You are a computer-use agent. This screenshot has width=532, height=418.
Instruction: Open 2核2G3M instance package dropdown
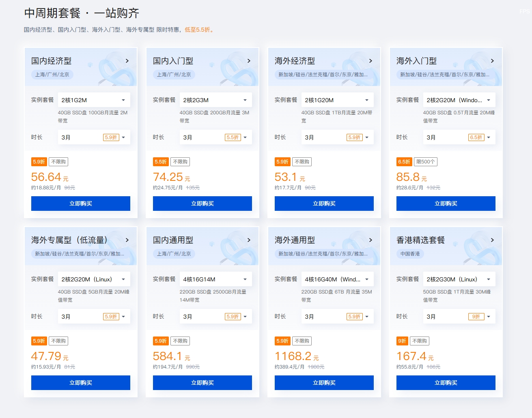[215, 100]
